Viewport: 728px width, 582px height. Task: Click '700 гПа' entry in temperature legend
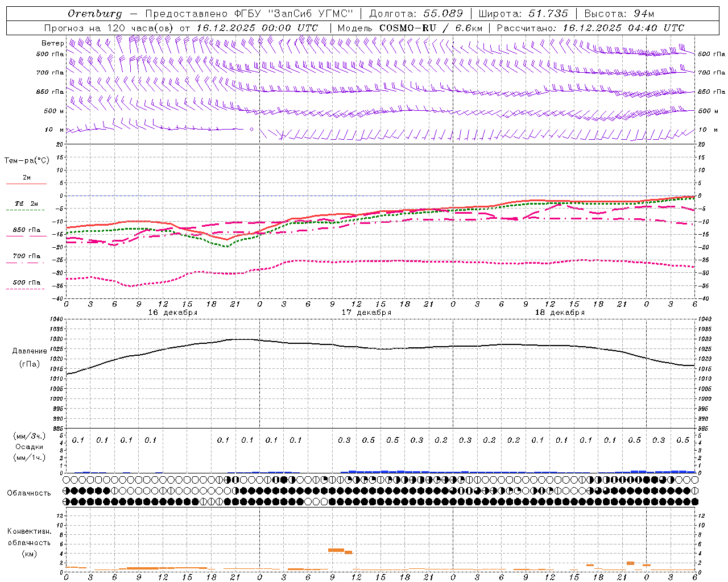click(x=27, y=256)
